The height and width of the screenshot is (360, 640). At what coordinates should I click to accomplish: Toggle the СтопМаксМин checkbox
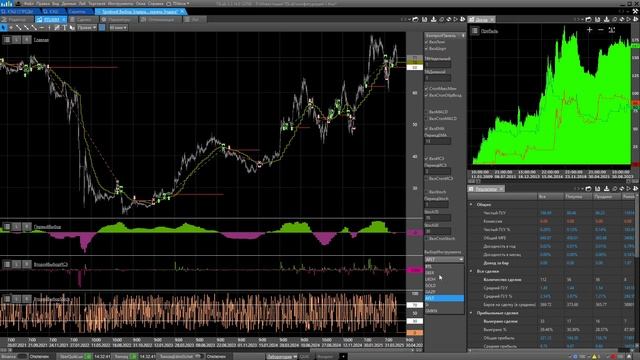point(427,89)
